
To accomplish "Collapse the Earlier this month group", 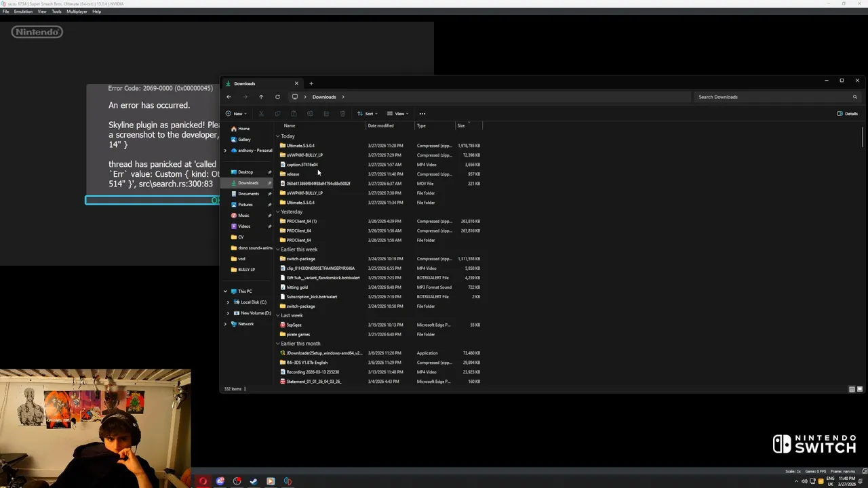I will pos(278,344).
